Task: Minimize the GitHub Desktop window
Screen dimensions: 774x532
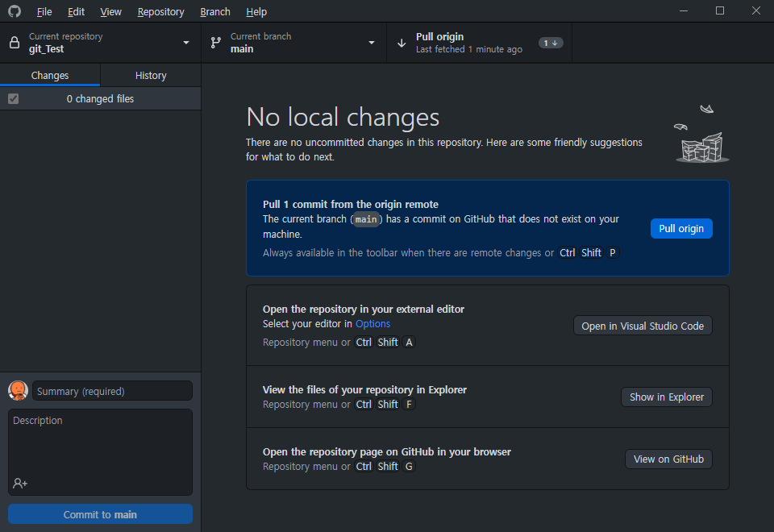Action: tap(684, 10)
